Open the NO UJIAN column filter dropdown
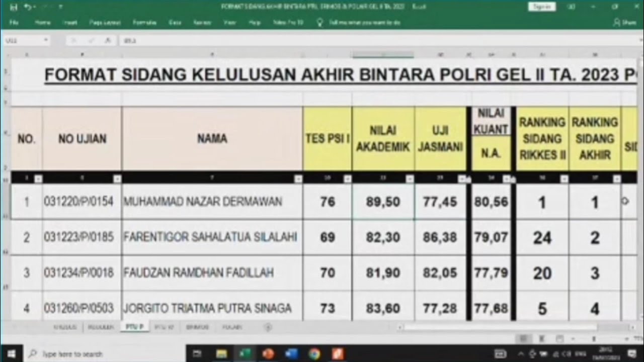The width and height of the screenshot is (644, 362). pos(117,178)
